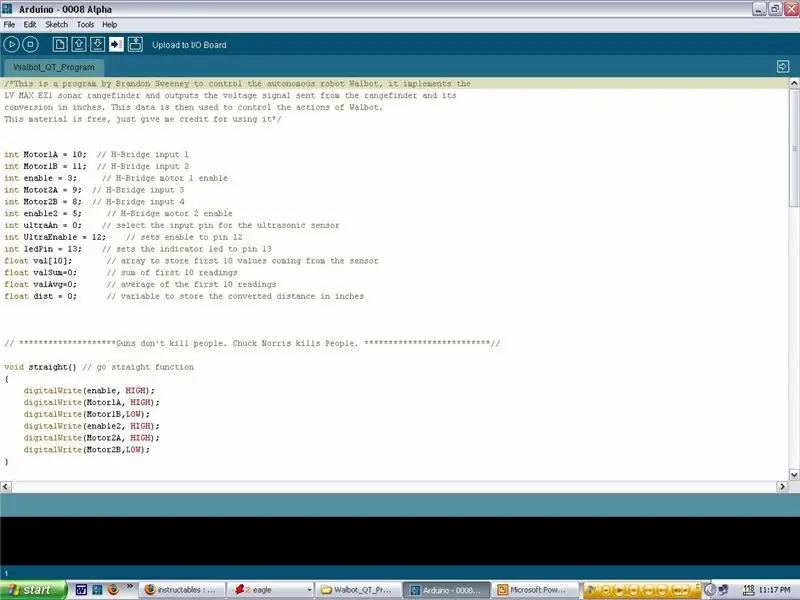Click the line "digitalWrite(Motor1B,LOW);"
Viewport: 800px width, 600px height.
[x=87, y=414]
